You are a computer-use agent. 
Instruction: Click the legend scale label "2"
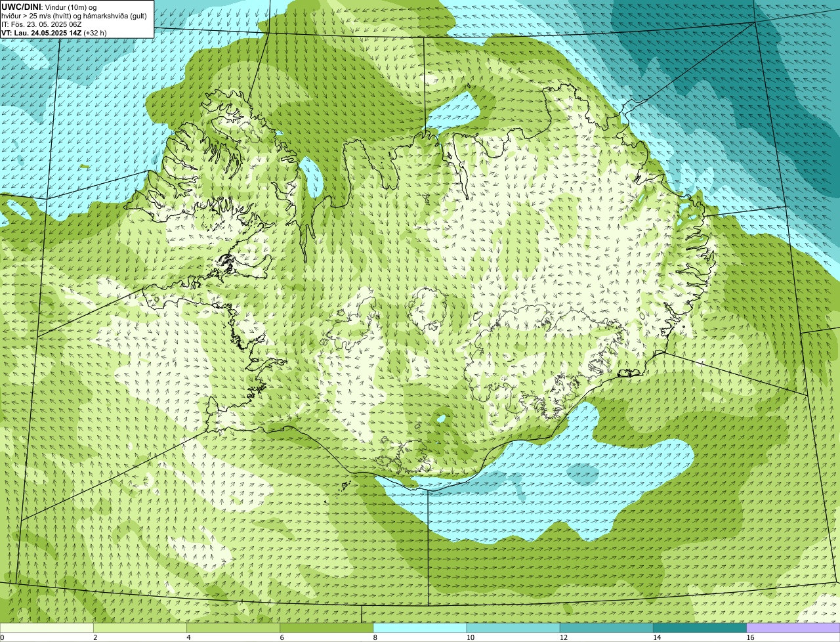(x=95, y=637)
